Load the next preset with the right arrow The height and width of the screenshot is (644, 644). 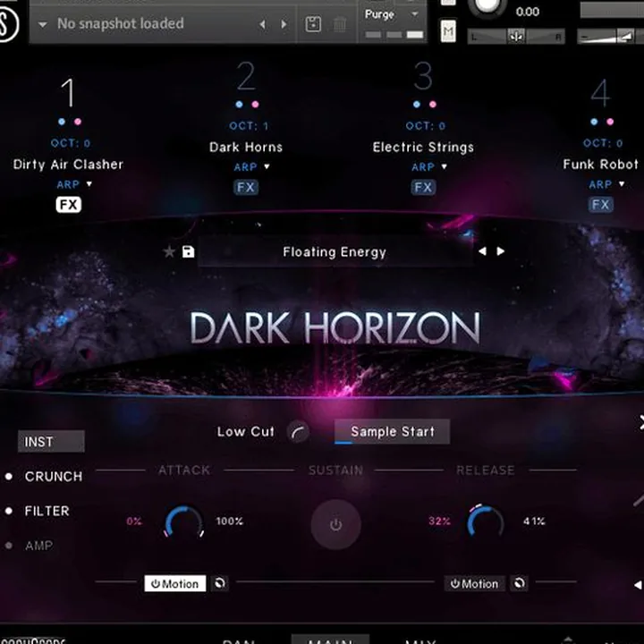pyautogui.click(x=501, y=251)
